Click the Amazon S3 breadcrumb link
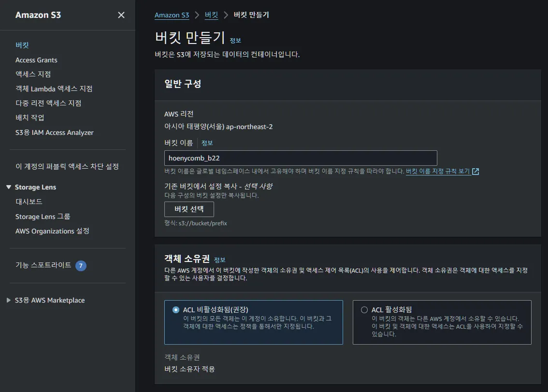Image resolution: width=548 pixels, height=392 pixels. coord(172,15)
